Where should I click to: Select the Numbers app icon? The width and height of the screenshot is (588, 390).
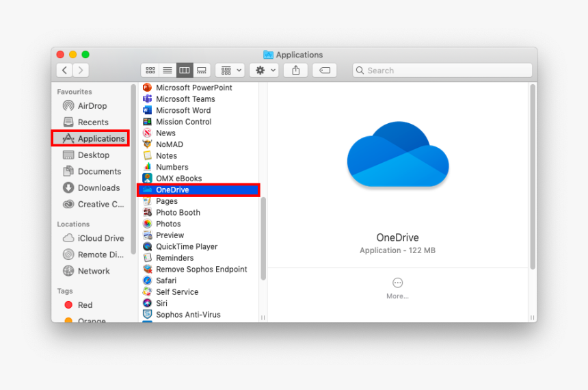pos(148,167)
